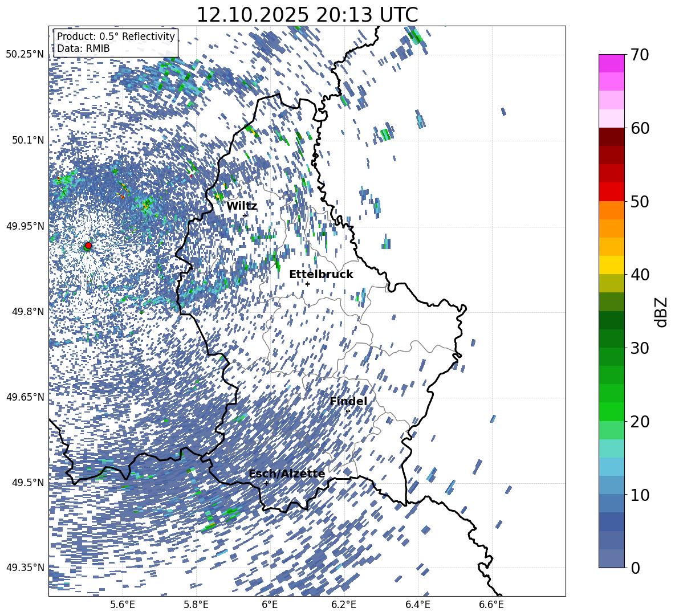Click the 6.6°E longitude label
Viewport: 675px width, 616px height.
coord(491,605)
